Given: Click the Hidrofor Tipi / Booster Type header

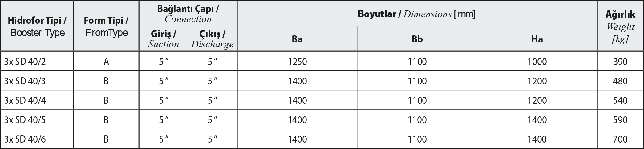Looking at the screenshot, I should [37, 26].
